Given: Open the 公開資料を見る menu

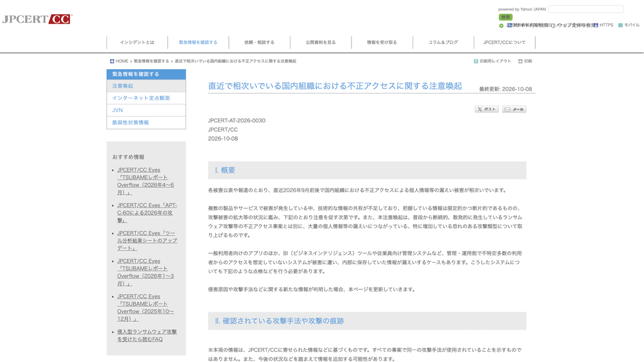Looking at the screenshot, I should click(x=320, y=42).
